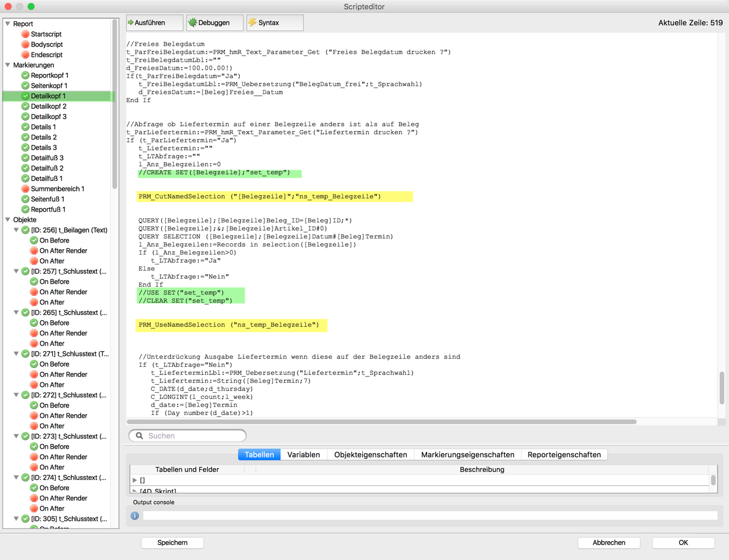Click the Debuggen bug icon
The height and width of the screenshot is (560, 729).
[x=193, y=23]
